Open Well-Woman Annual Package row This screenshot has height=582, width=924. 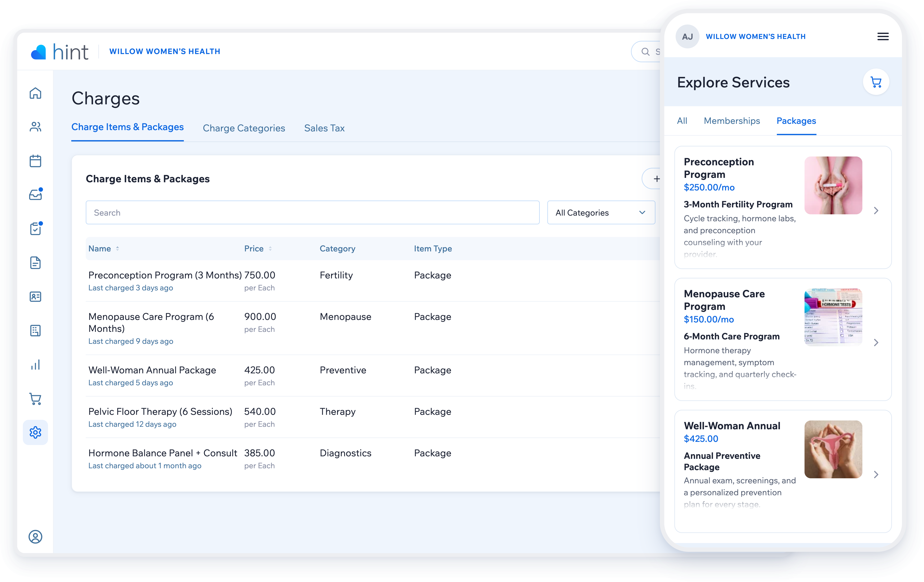pos(372,376)
